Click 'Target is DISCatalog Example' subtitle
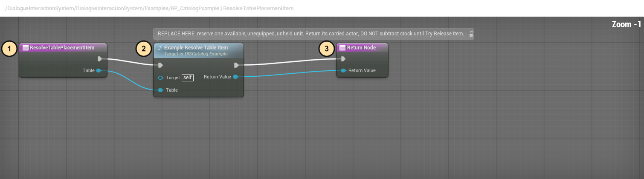 point(196,54)
